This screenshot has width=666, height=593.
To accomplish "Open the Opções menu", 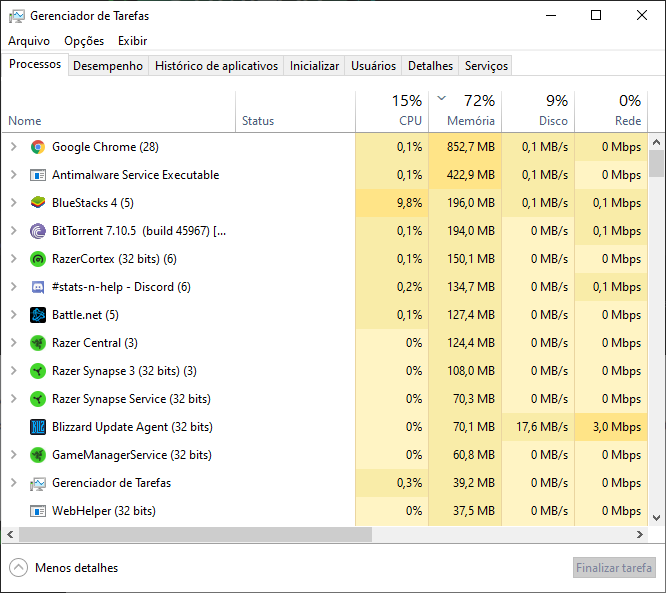I will point(84,41).
